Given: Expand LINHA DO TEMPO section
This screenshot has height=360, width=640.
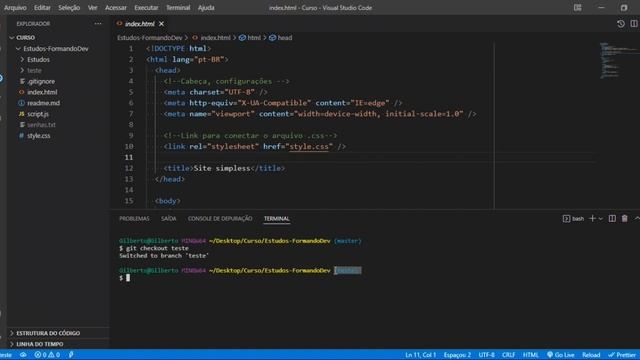Looking at the screenshot, I should (40, 344).
